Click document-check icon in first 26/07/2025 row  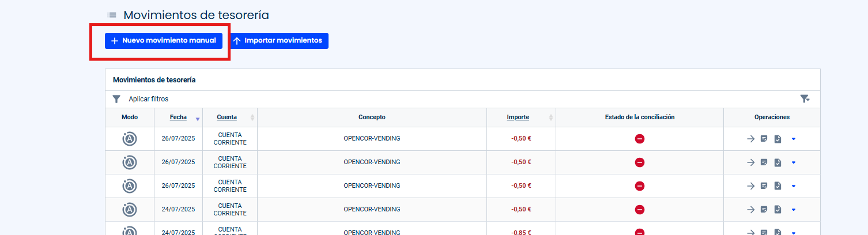(778, 139)
